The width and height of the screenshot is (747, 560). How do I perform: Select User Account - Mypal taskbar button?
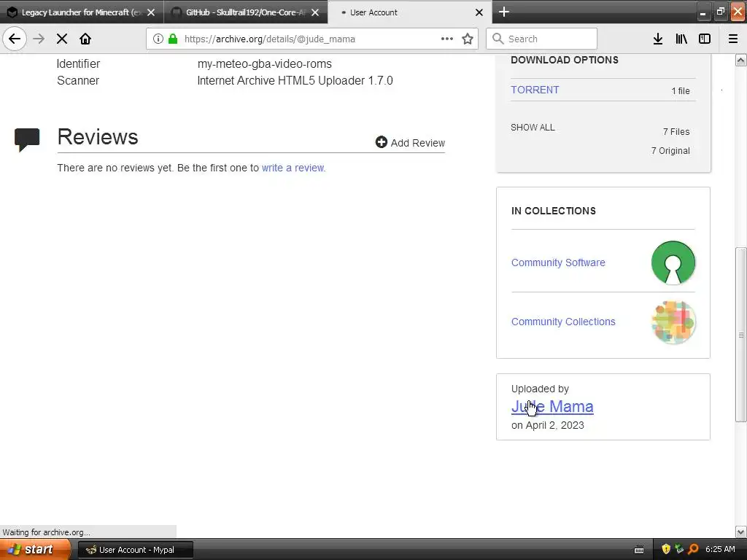coord(135,550)
